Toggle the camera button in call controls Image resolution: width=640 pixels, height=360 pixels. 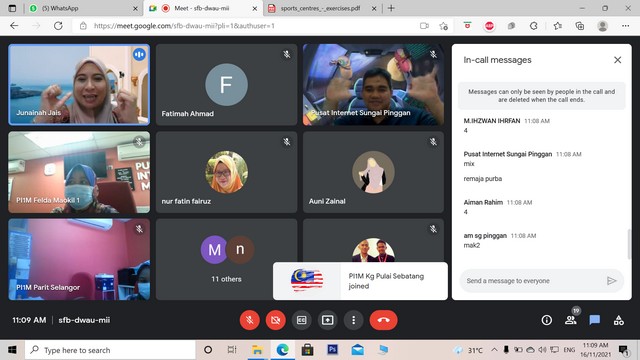tap(276, 320)
